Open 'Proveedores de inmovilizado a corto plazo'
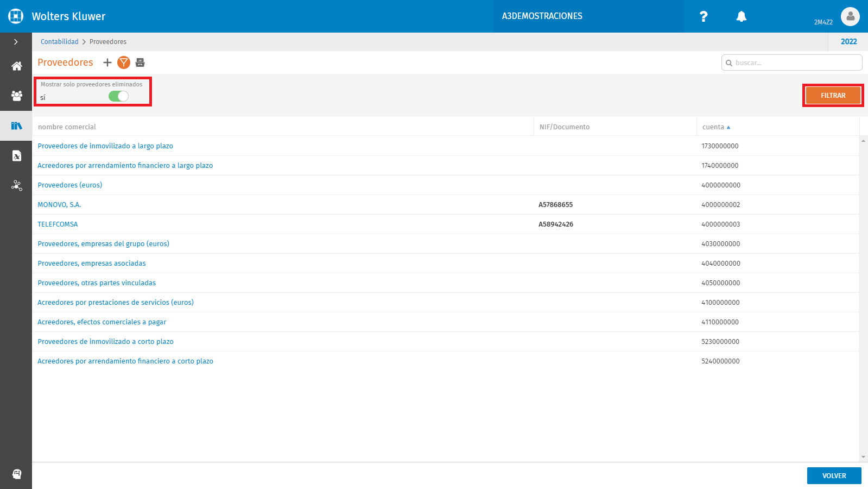The width and height of the screenshot is (868, 489). pyautogui.click(x=106, y=342)
